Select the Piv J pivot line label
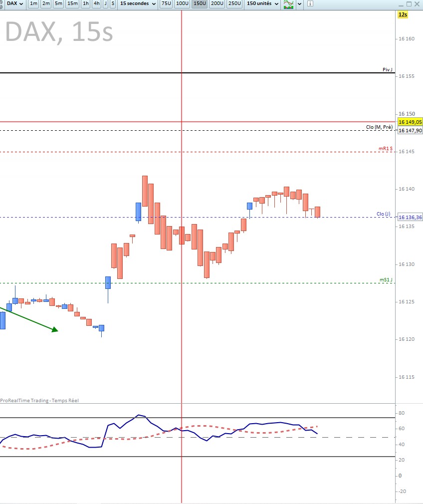 pos(387,69)
